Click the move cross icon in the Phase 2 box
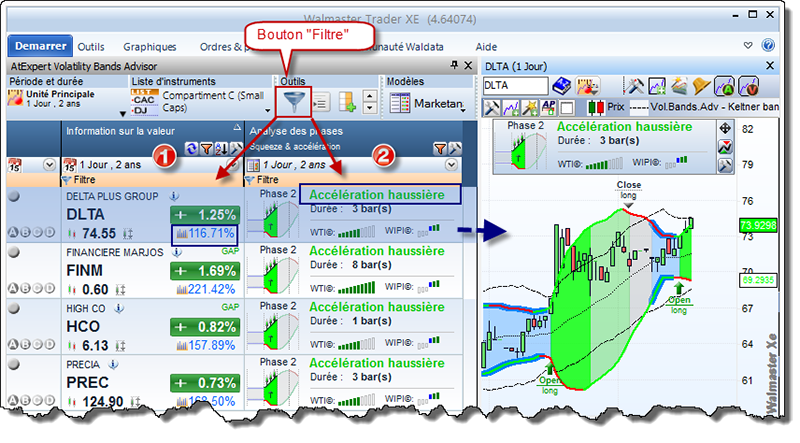 pyautogui.click(x=725, y=129)
